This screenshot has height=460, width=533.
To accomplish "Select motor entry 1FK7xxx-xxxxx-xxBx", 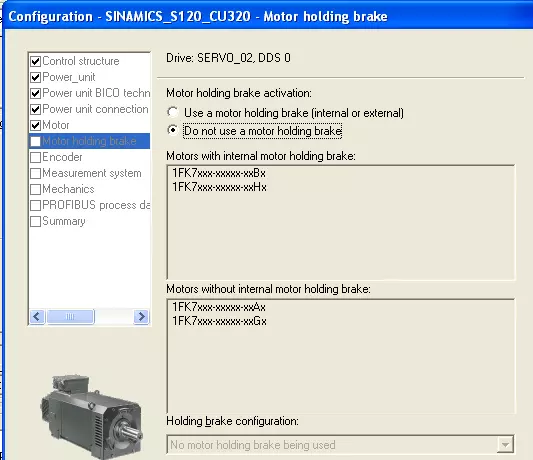I will 219,173.
